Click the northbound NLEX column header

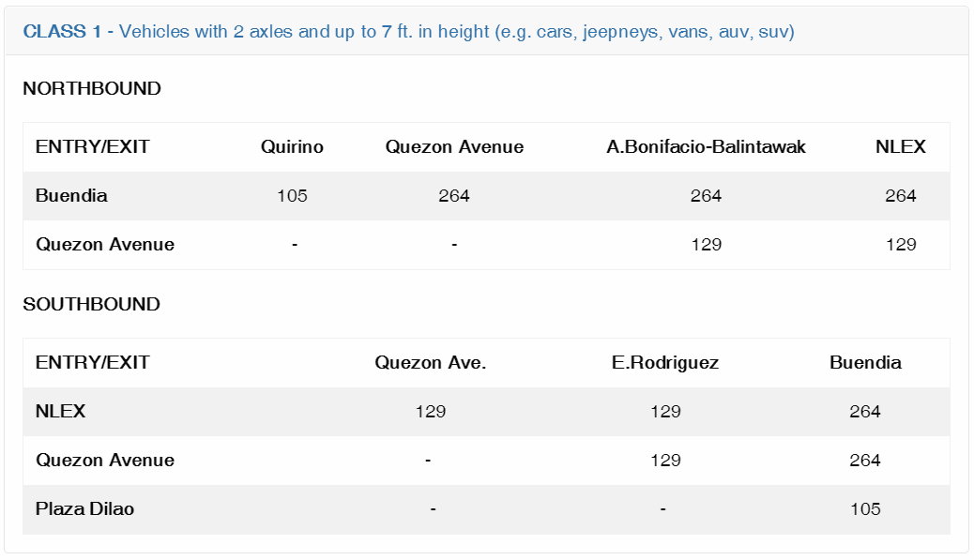coord(901,146)
